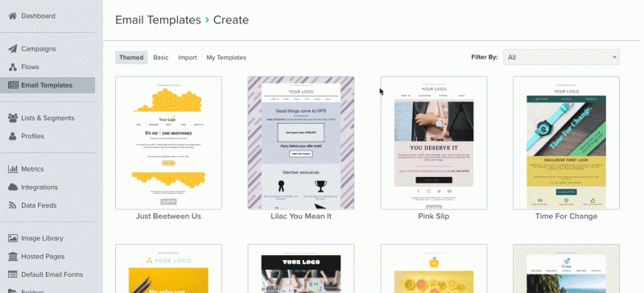
Task: Click the Pink Slip template title
Action: (x=434, y=217)
